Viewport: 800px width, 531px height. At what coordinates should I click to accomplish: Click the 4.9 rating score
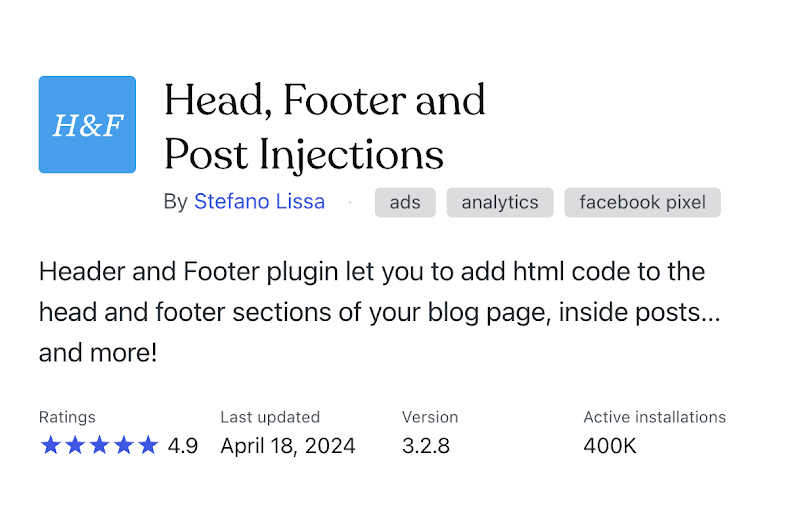pos(183,446)
